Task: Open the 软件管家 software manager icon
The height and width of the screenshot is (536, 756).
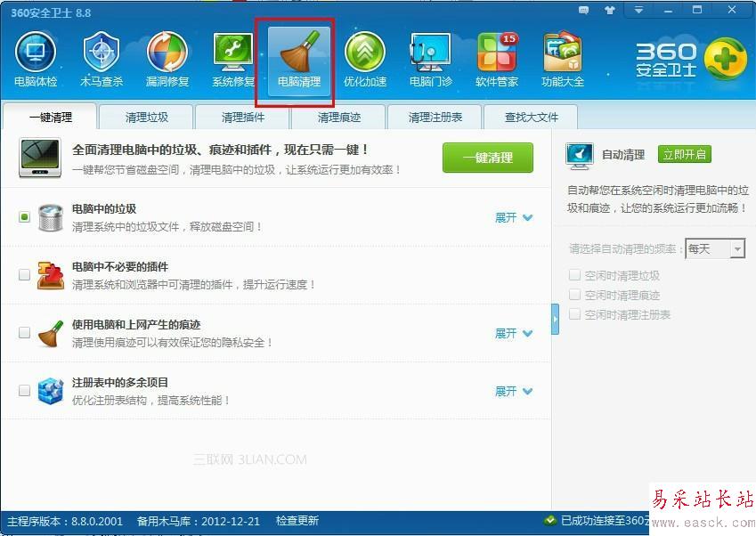Action: pos(497,60)
